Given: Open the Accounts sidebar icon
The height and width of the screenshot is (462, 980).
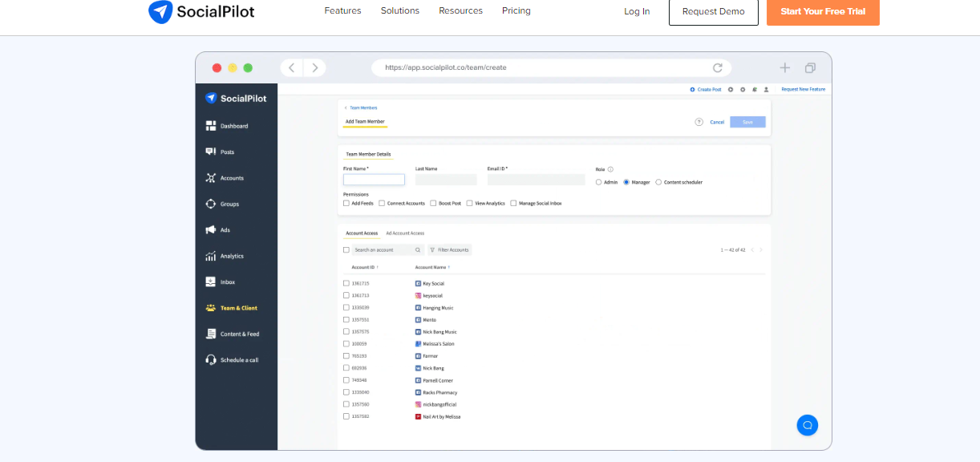Looking at the screenshot, I should (211, 178).
